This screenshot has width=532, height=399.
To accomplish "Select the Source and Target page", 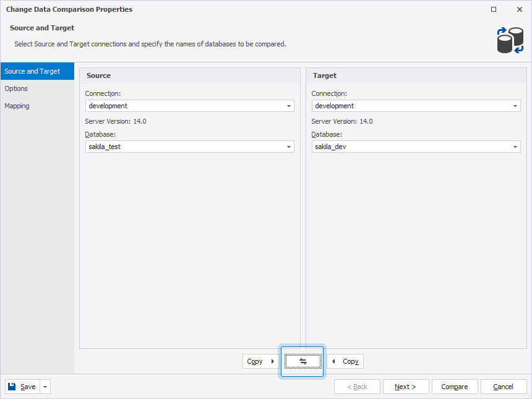I will point(30,71).
